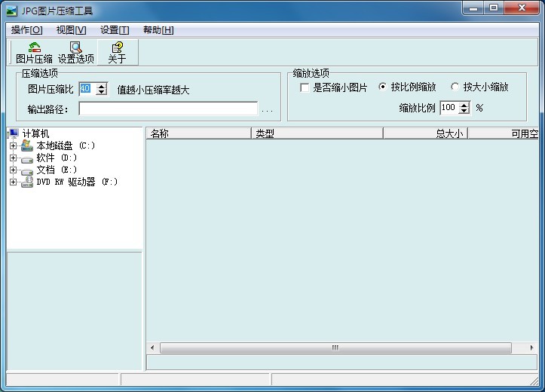This screenshot has width=545, height=392.
Task: Click the horizontal scrollbar right arrow
Action: click(532, 348)
